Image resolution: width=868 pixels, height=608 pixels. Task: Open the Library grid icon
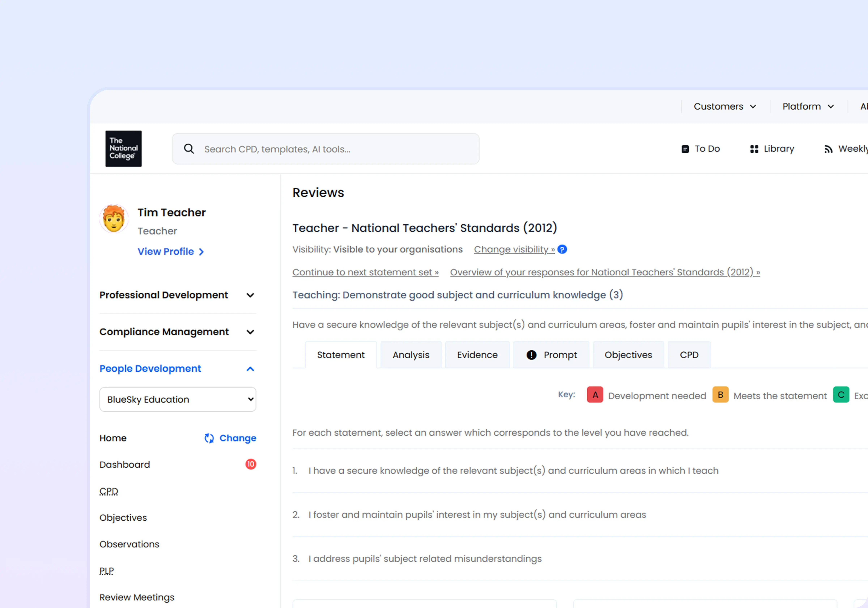[754, 149]
